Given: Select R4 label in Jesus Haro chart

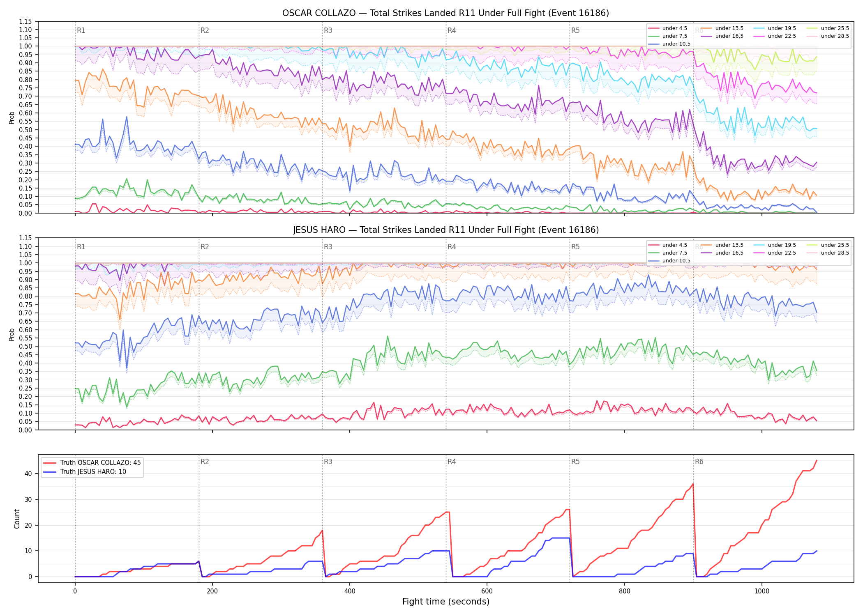Looking at the screenshot, I should pyautogui.click(x=452, y=247).
